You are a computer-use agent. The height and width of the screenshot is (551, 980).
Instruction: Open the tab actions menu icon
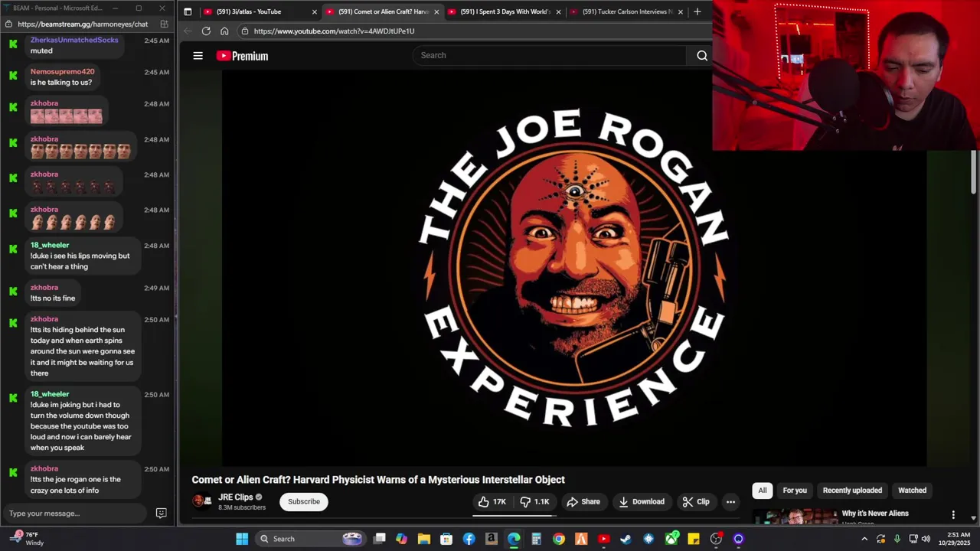[x=188, y=11]
